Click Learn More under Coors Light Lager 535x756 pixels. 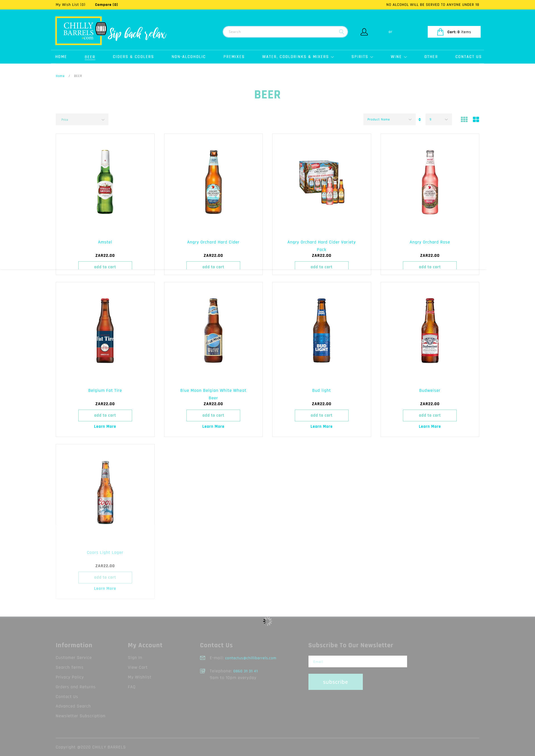105,588
